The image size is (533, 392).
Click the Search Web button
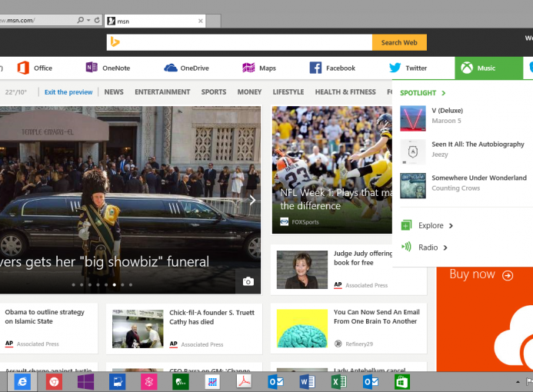click(399, 42)
